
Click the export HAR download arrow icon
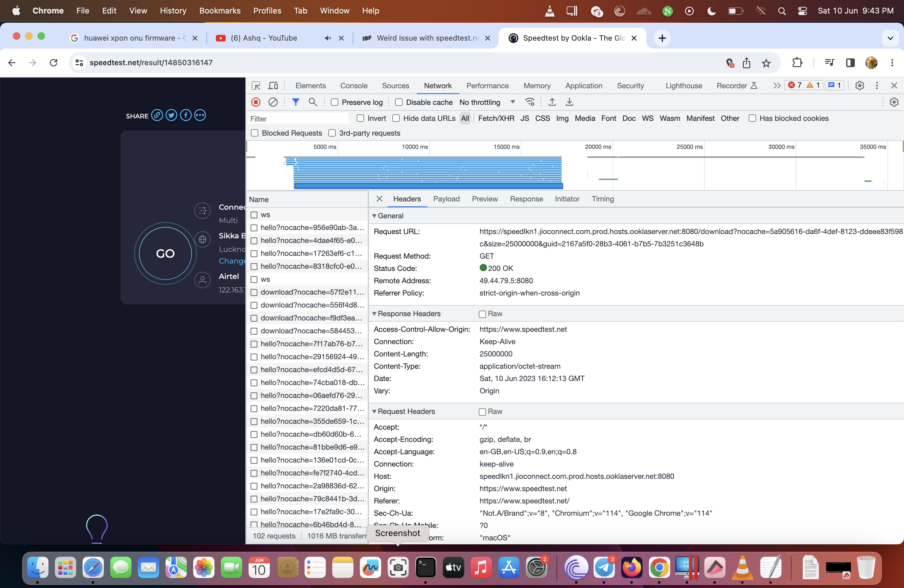(x=569, y=102)
